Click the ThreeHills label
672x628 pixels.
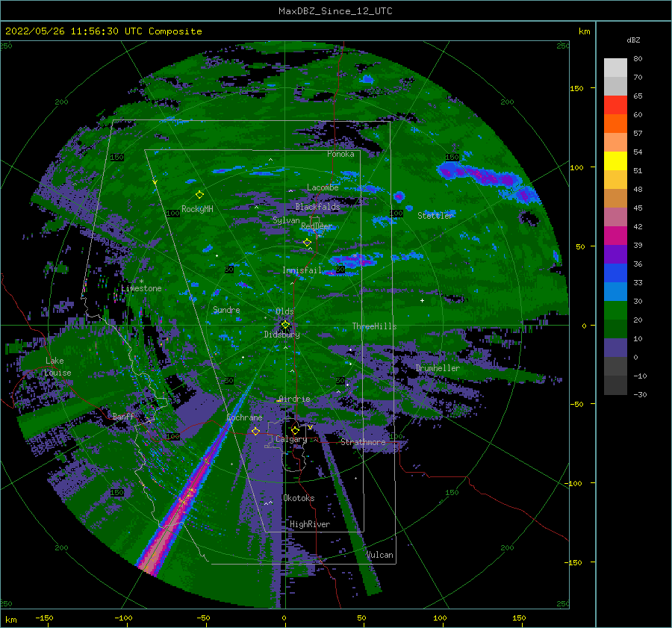click(375, 326)
